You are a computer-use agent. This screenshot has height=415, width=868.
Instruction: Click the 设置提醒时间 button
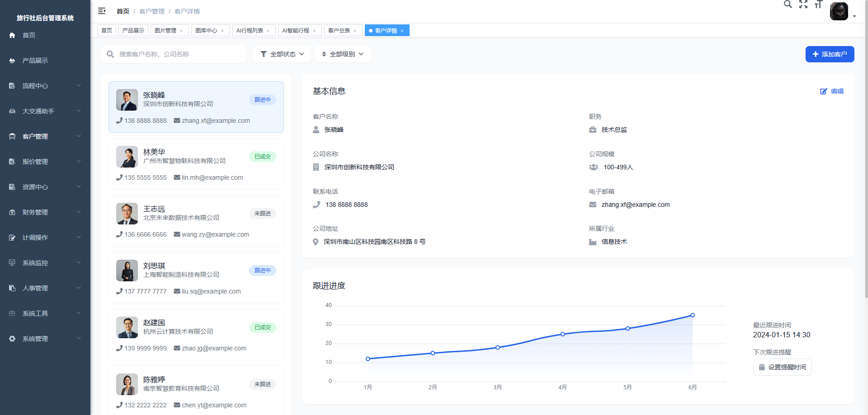tap(782, 367)
